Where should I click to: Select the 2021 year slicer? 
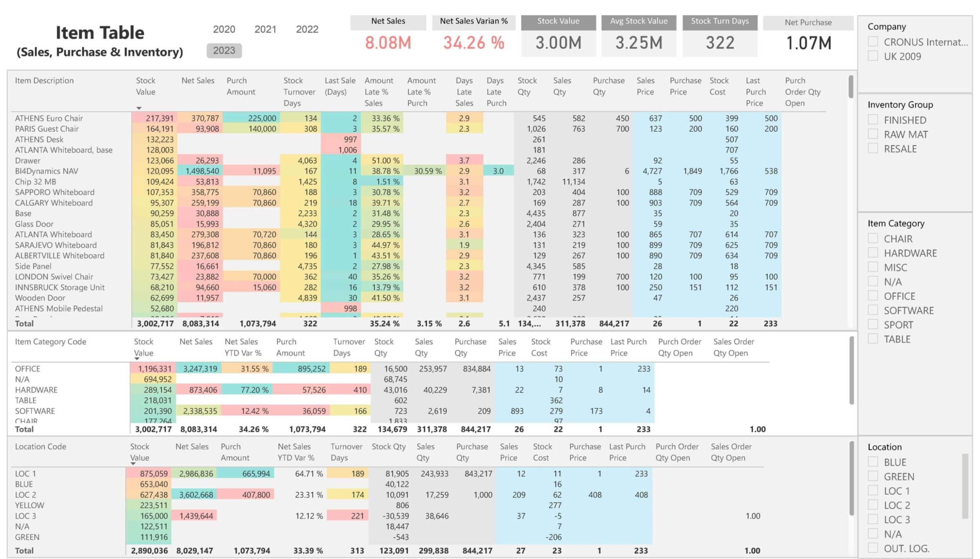265,29
